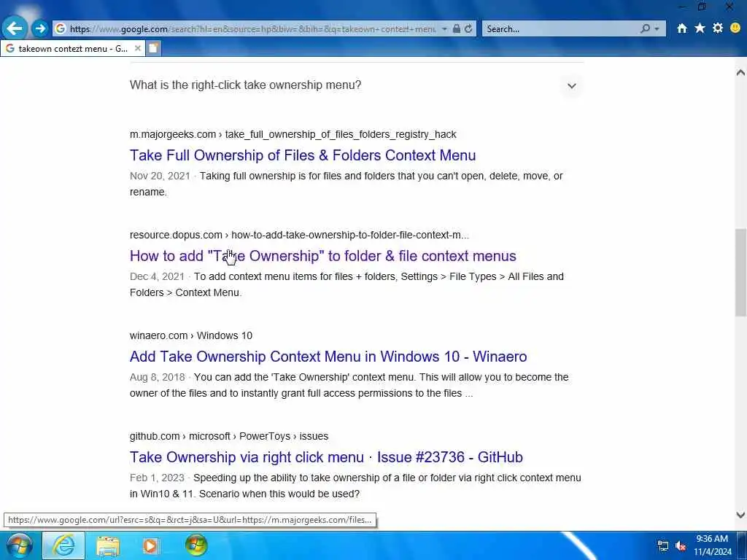Viewport: 747px width, 560px height.
Task: Click the smiley feedback icon
Action: (735, 28)
